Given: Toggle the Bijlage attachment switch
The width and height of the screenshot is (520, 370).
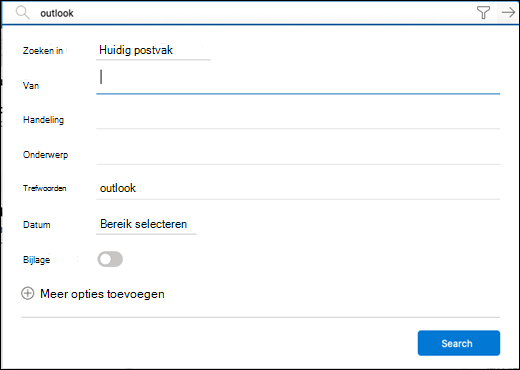Looking at the screenshot, I should point(110,259).
